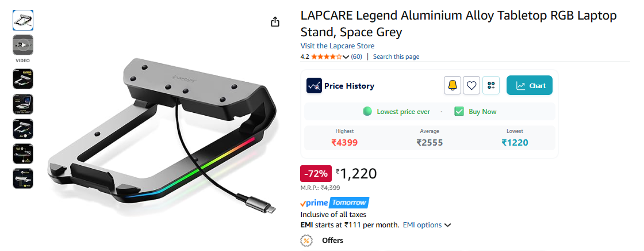Open the Chart price history button
This screenshot has width=644, height=251.
click(x=529, y=86)
